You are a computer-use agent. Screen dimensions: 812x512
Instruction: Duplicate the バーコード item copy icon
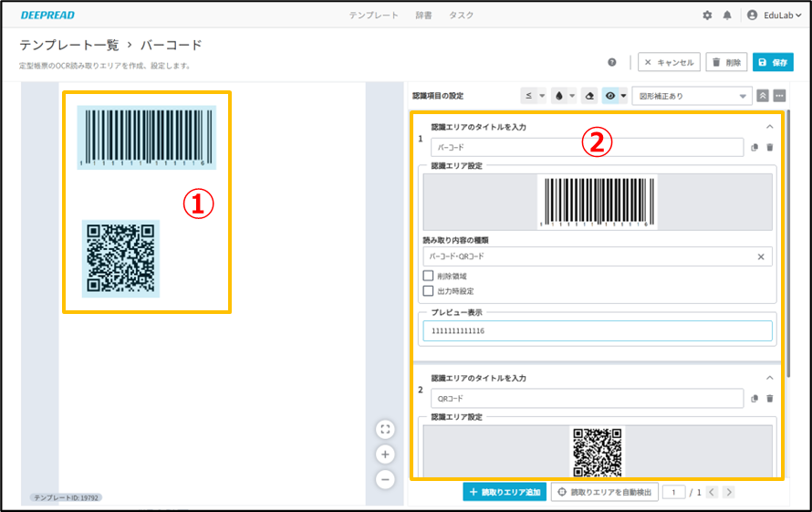point(755,148)
